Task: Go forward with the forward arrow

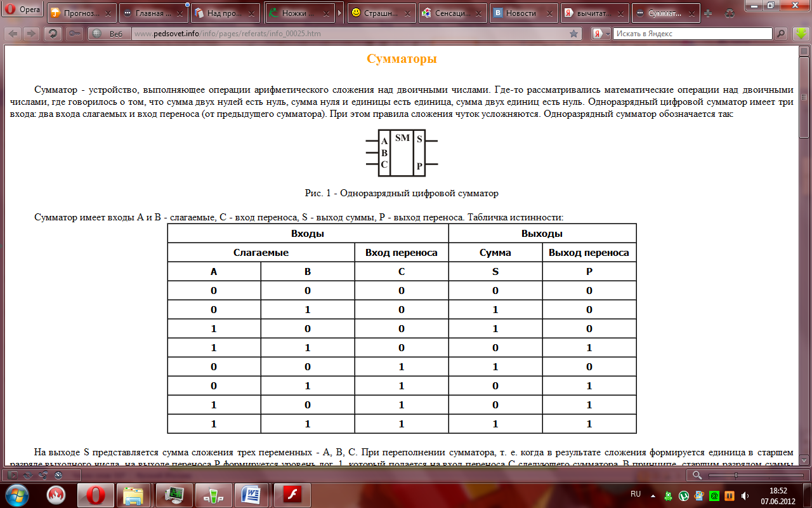Action: tap(30, 34)
